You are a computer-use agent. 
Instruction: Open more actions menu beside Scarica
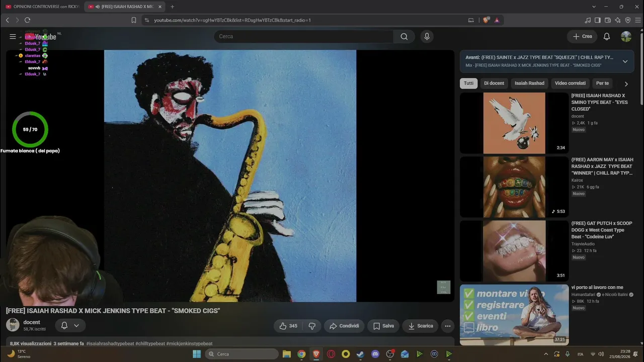click(448, 326)
